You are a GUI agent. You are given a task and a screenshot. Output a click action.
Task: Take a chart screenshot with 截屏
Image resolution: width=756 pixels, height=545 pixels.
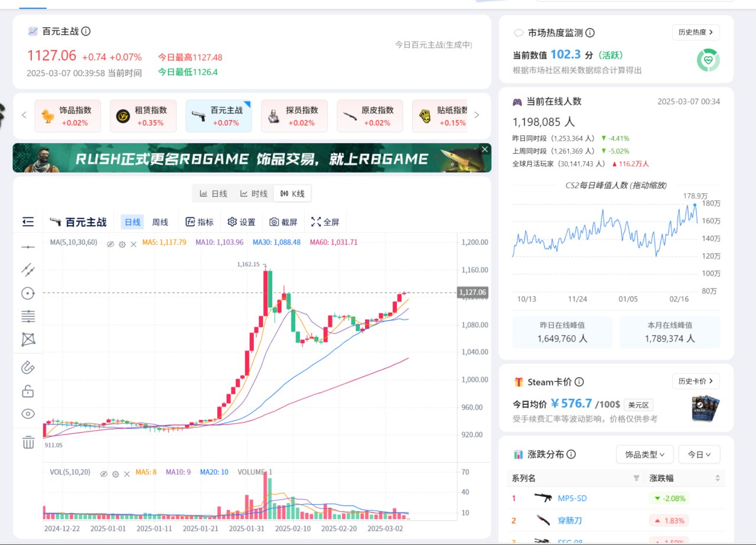coord(283,222)
